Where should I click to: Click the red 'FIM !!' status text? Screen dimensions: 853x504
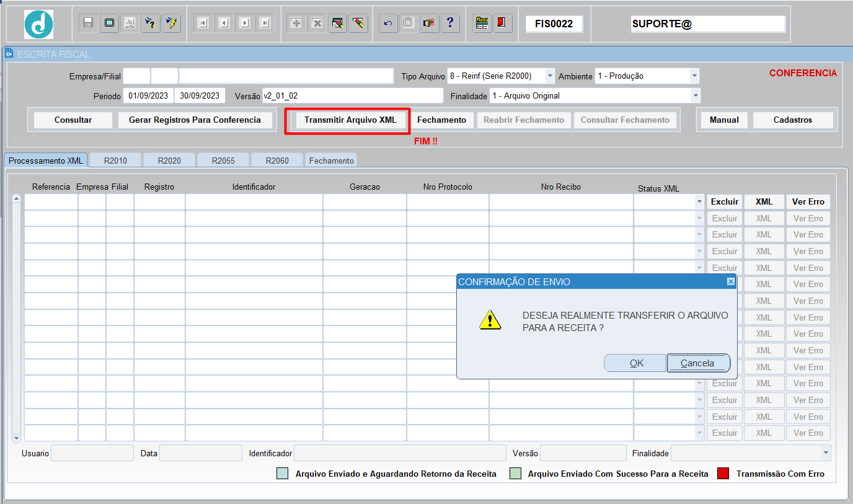coord(426,141)
